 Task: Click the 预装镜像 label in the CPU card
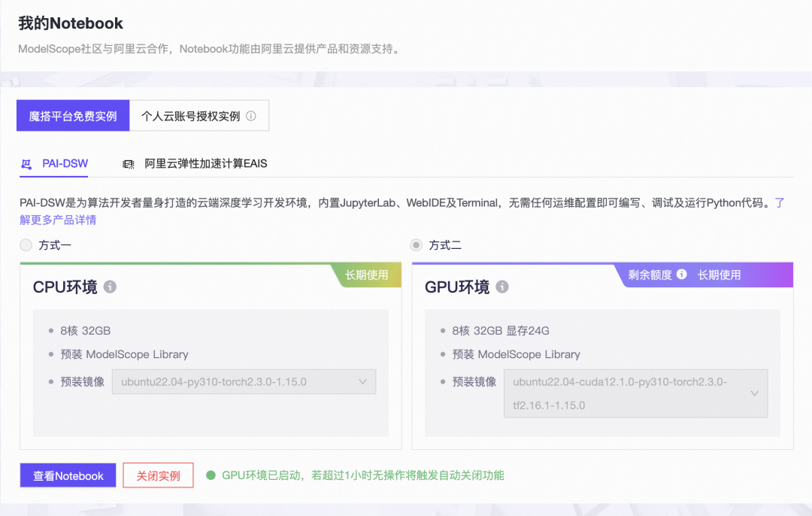pyautogui.click(x=83, y=382)
